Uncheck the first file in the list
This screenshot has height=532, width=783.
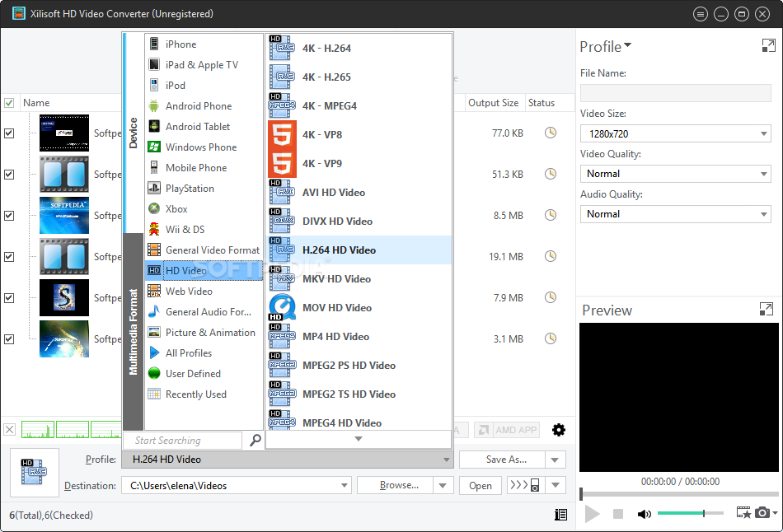[x=9, y=133]
